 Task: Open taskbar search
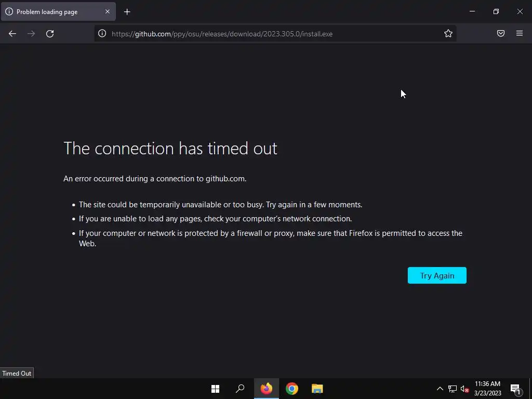pos(240,389)
